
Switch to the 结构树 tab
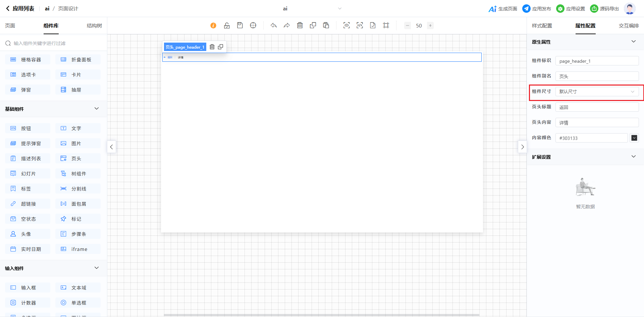pyautogui.click(x=94, y=26)
